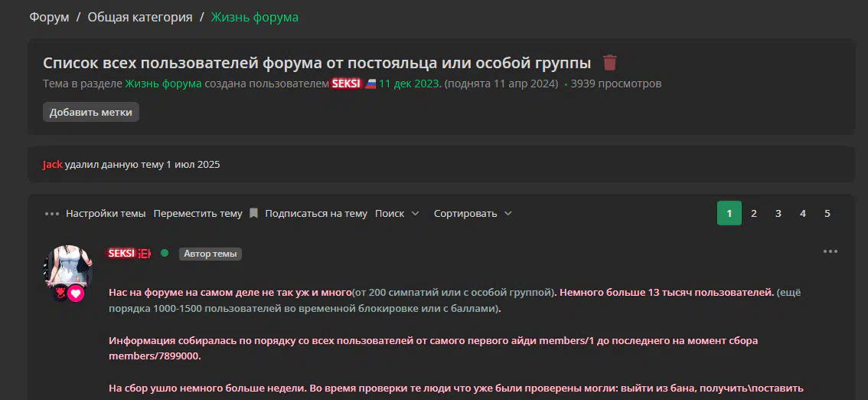The width and height of the screenshot is (868, 400).
Task: Click the 11 дек 2023 date link
Action: [x=410, y=84]
